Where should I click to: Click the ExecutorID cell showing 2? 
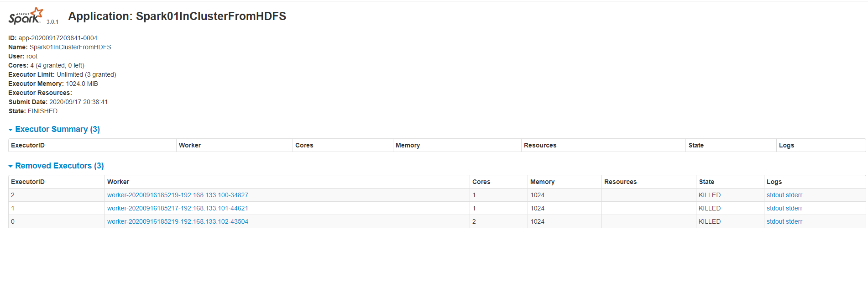point(57,195)
